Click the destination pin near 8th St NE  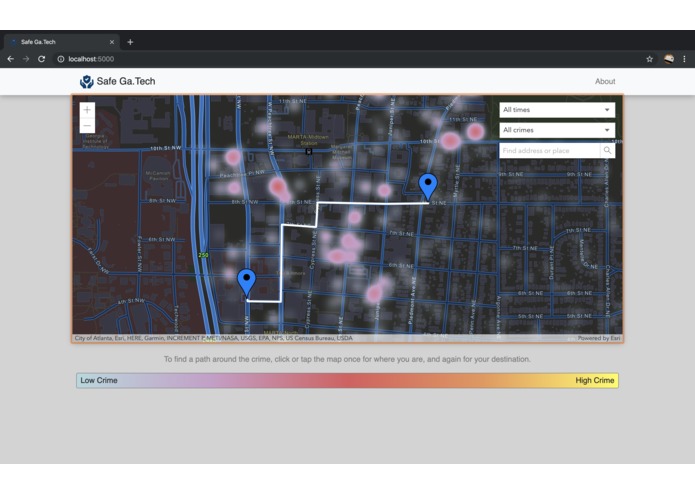pyautogui.click(x=428, y=187)
